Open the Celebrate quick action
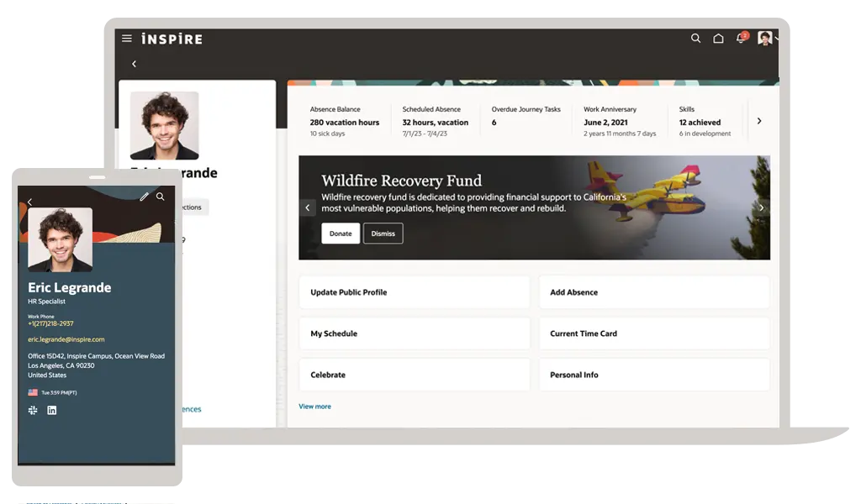Viewport: 861px width, 504px height. pyautogui.click(x=415, y=375)
